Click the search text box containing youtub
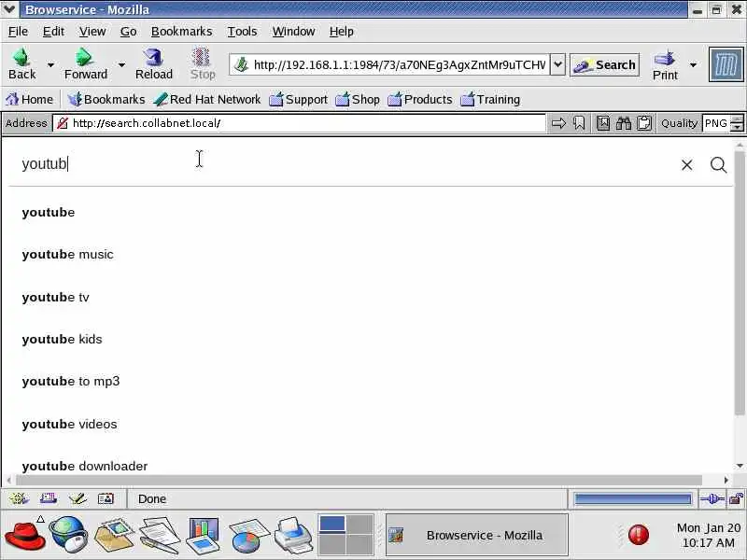Image resolution: width=747 pixels, height=560 pixels. tap(343, 164)
